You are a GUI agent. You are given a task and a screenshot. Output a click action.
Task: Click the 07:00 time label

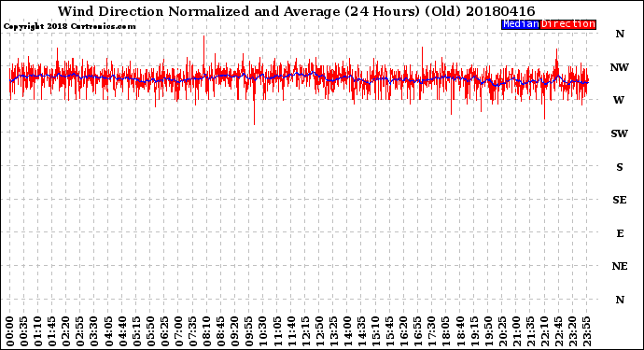click(x=178, y=331)
